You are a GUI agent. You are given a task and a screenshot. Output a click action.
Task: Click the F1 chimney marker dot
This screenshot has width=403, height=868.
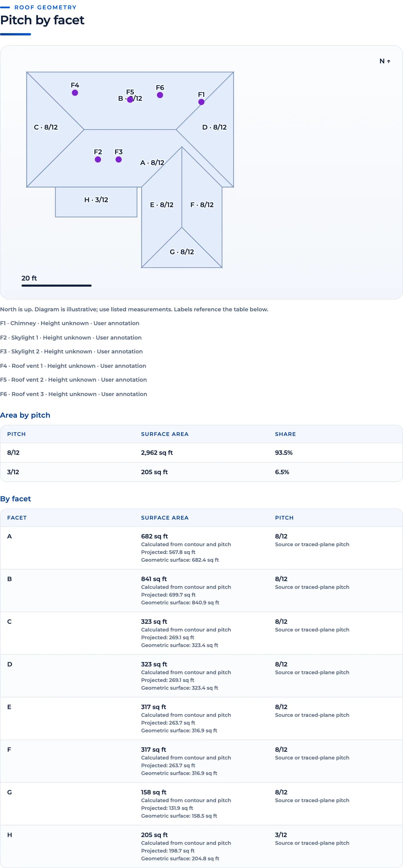201,102
